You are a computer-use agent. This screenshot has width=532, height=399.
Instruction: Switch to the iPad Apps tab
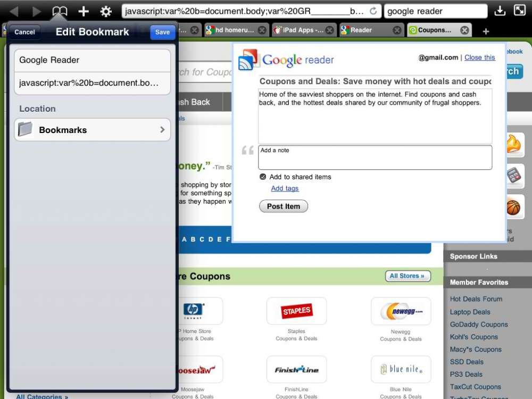[x=304, y=30]
